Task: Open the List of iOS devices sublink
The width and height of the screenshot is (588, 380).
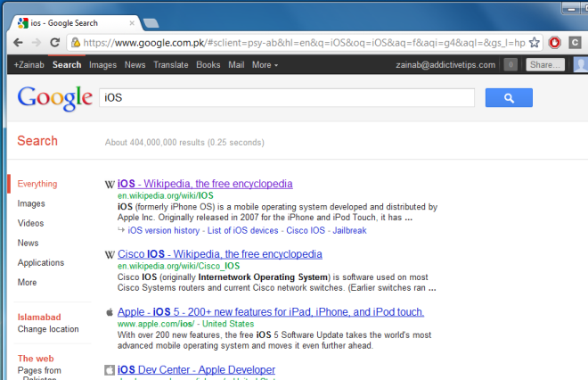Action: pyautogui.click(x=242, y=230)
